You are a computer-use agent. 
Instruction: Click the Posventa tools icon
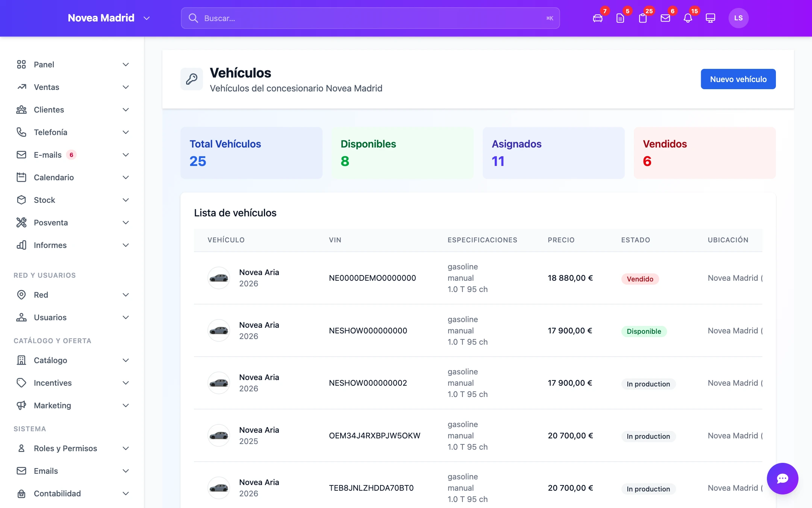pyautogui.click(x=21, y=222)
